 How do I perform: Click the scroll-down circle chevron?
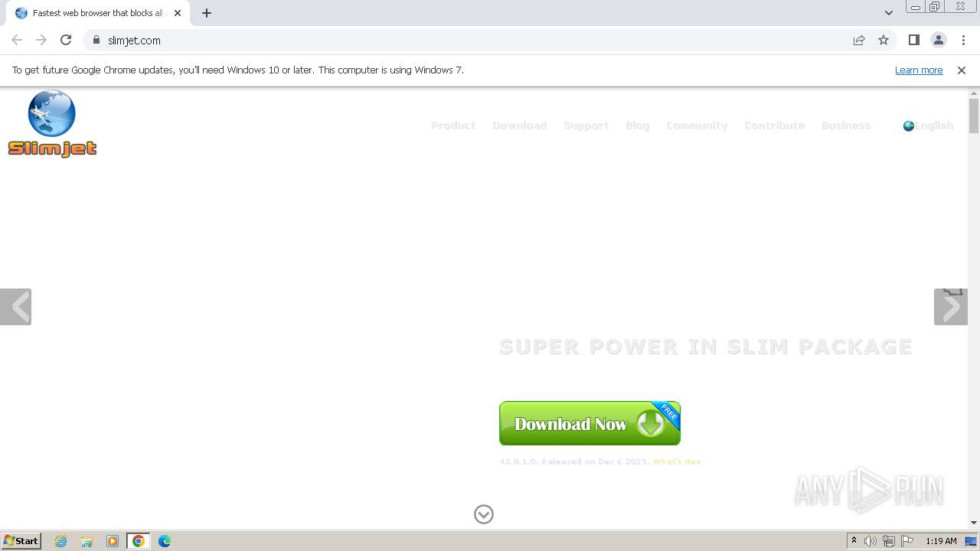click(x=484, y=514)
